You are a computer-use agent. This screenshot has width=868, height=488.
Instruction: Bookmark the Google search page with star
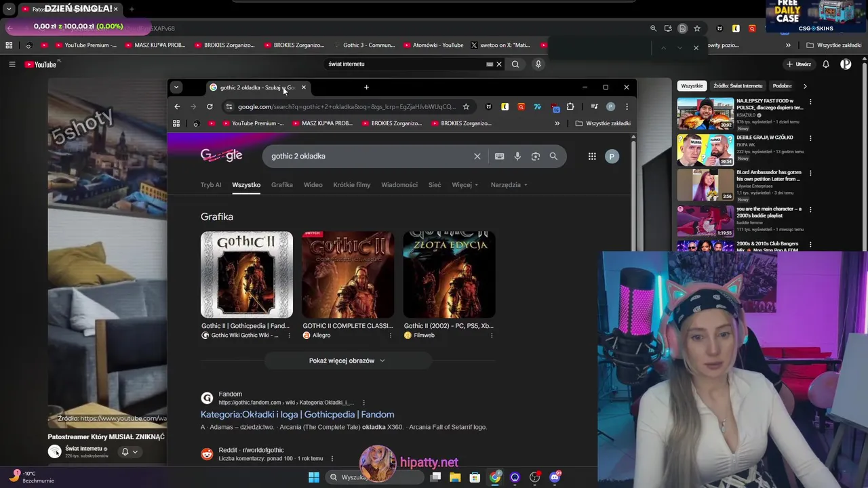pyautogui.click(x=466, y=106)
